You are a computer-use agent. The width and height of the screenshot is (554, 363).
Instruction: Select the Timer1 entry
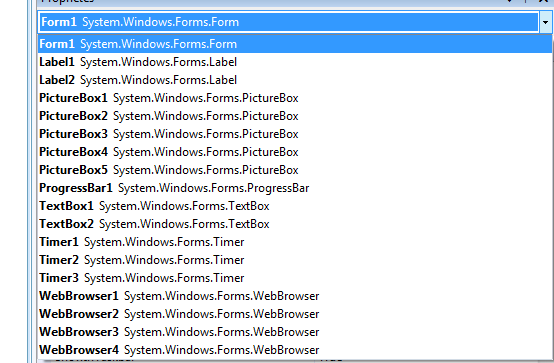click(x=295, y=242)
